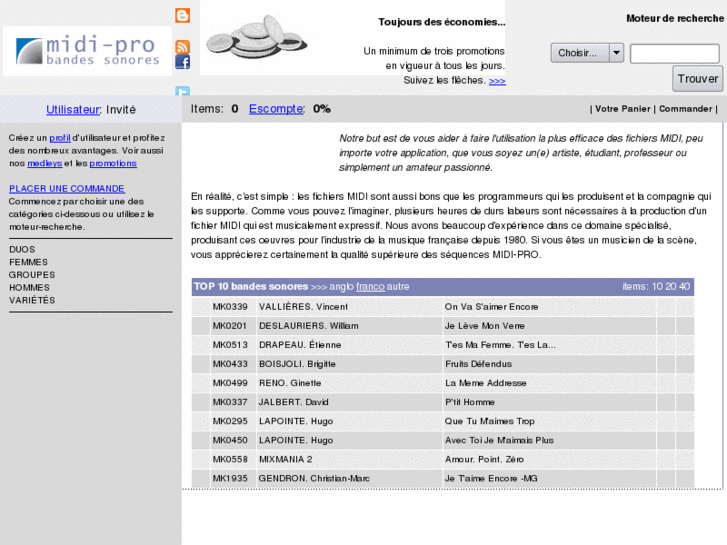Select the HOMMES category
The height and width of the screenshot is (545, 727).
pyautogui.click(x=29, y=288)
